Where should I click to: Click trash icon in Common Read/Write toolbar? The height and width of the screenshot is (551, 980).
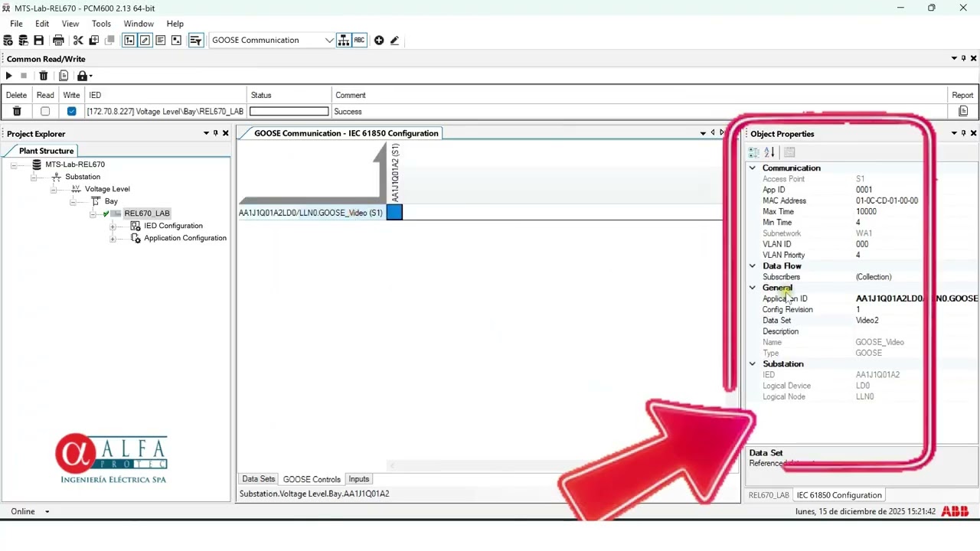44,76
